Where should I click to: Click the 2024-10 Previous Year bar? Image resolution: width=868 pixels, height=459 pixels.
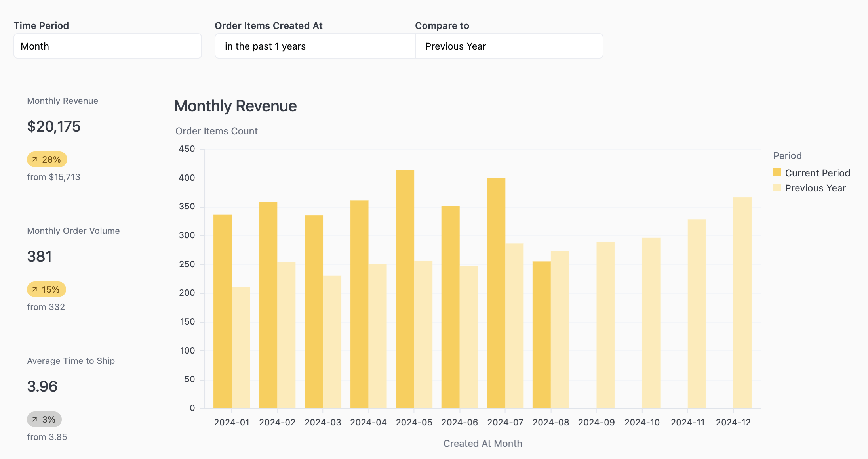pos(651,323)
